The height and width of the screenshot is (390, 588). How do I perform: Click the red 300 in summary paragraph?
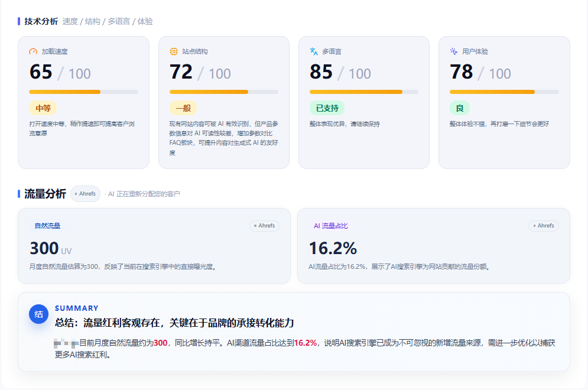pos(161,343)
